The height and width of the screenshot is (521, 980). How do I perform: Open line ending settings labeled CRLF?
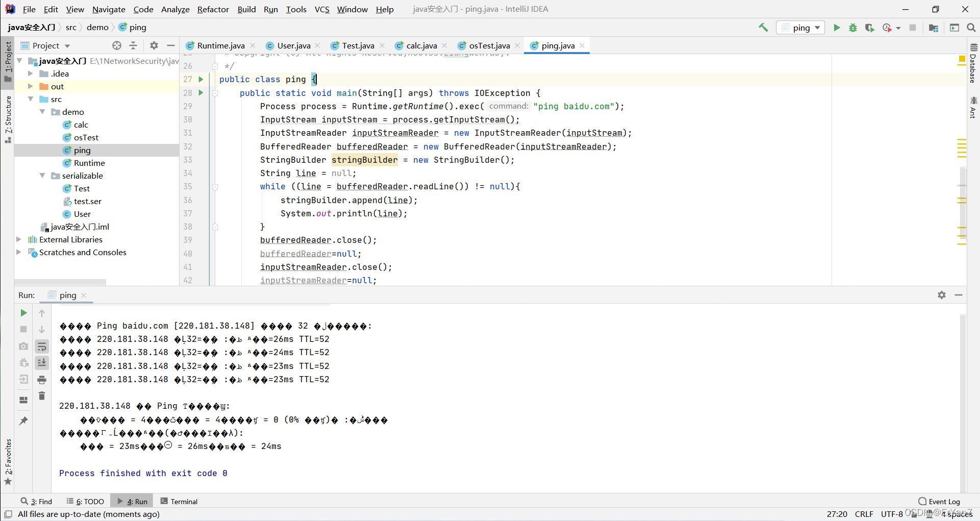coord(864,514)
